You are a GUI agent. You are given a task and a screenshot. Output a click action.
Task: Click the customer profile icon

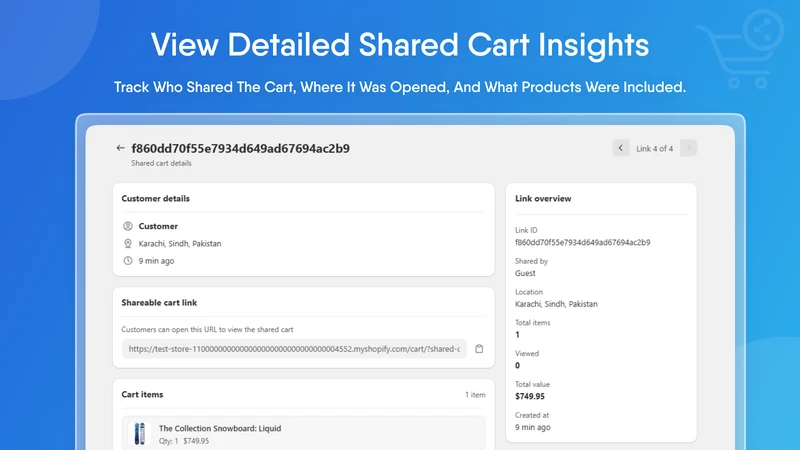pos(128,226)
